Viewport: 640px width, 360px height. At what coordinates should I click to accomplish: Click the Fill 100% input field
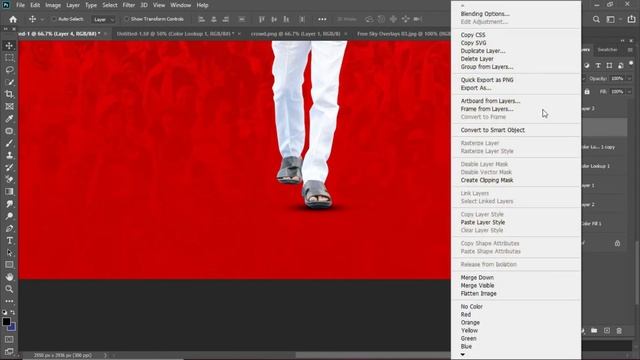[x=617, y=92]
